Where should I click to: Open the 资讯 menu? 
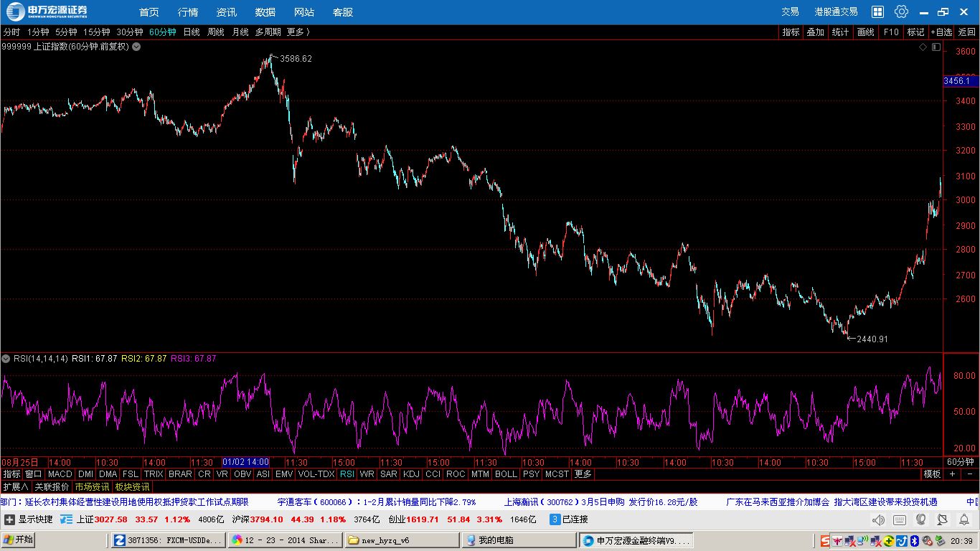point(227,12)
